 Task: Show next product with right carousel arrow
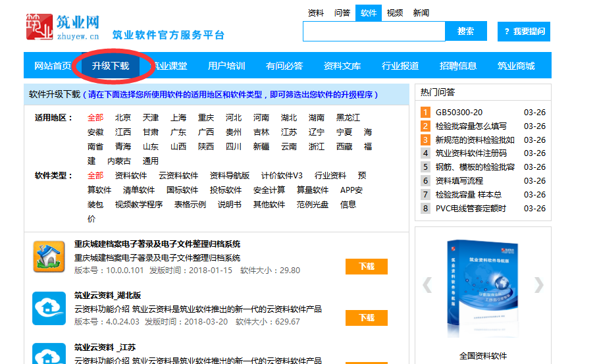click(539, 284)
